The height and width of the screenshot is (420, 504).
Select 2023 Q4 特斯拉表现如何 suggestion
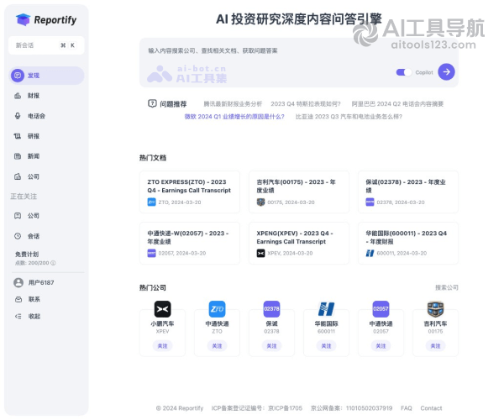[306, 104]
